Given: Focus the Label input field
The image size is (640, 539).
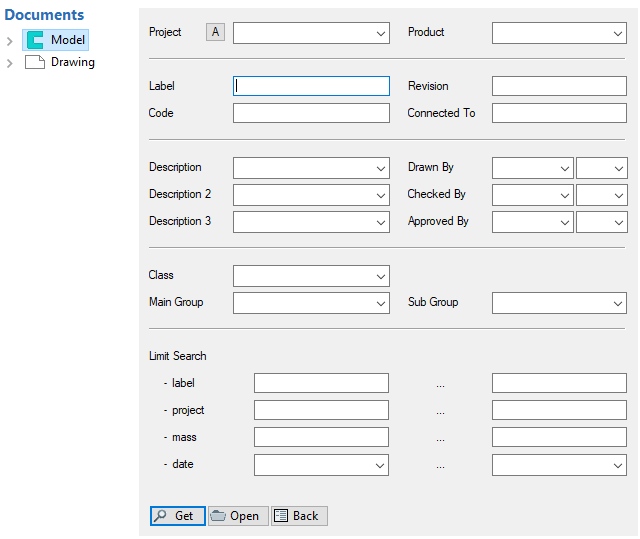Looking at the screenshot, I should pyautogui.click(x=311, y=87).
